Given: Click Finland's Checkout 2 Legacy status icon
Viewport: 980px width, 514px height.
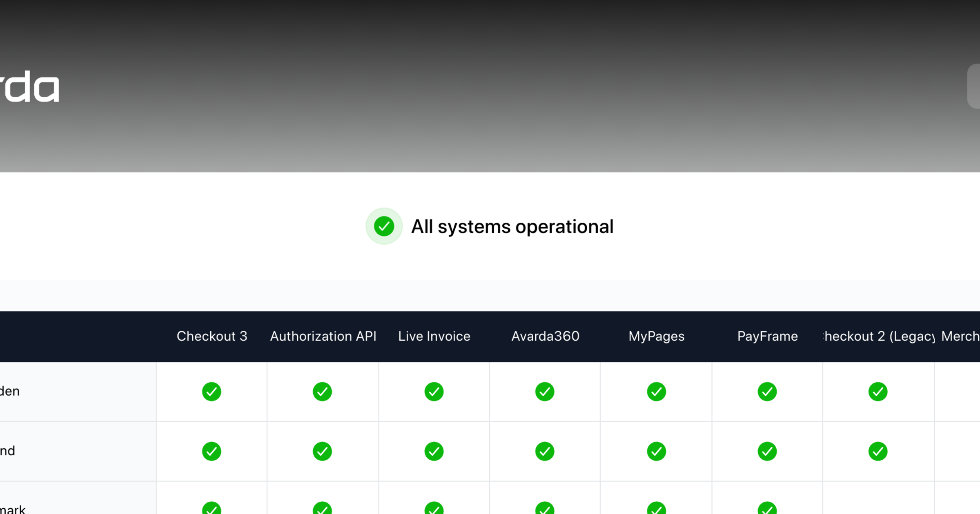Looking at the screenshot, I should [x=878, y=451].
